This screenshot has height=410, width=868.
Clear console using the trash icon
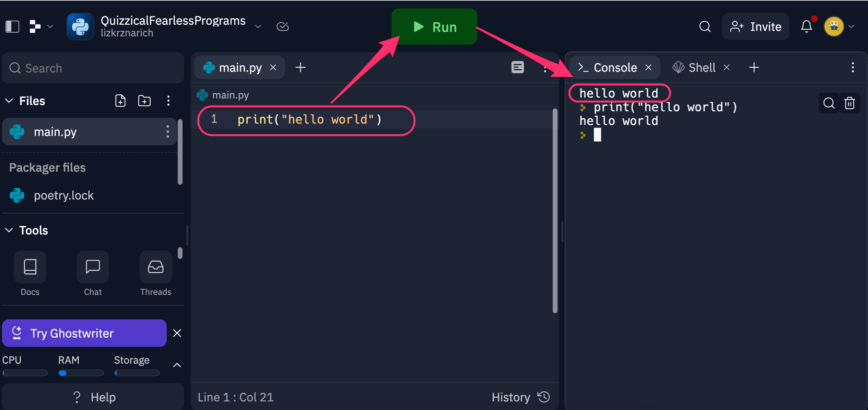(849, 103)
